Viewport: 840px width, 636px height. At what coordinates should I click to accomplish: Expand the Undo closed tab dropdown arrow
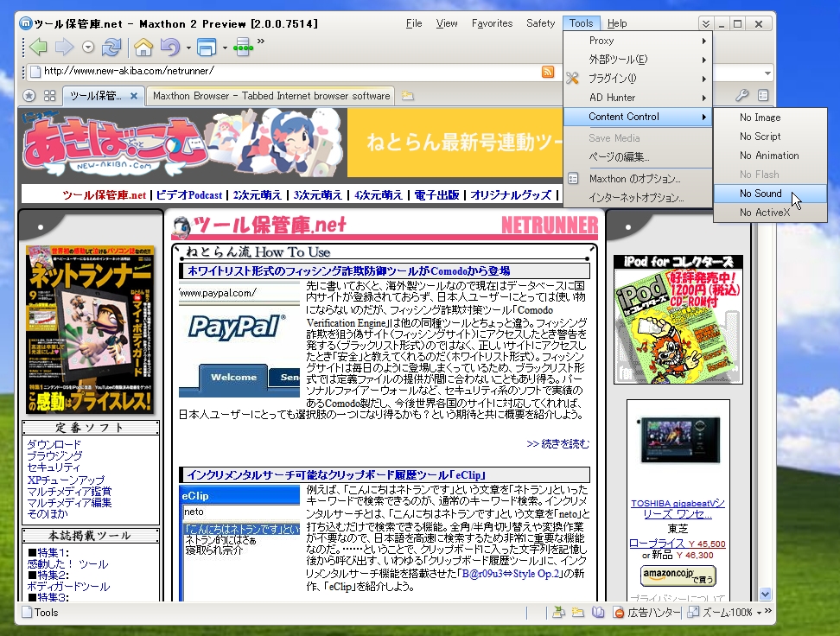tap(188, 48)
